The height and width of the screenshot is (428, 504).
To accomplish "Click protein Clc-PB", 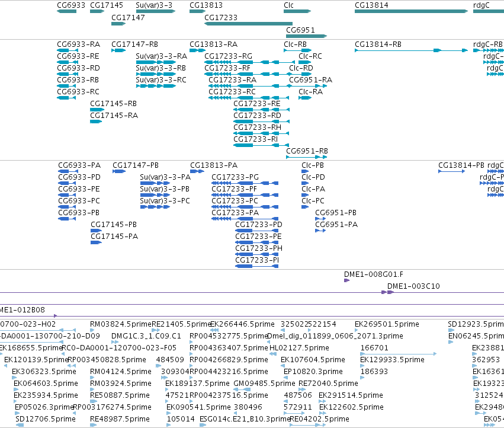I will coord(313,165).
